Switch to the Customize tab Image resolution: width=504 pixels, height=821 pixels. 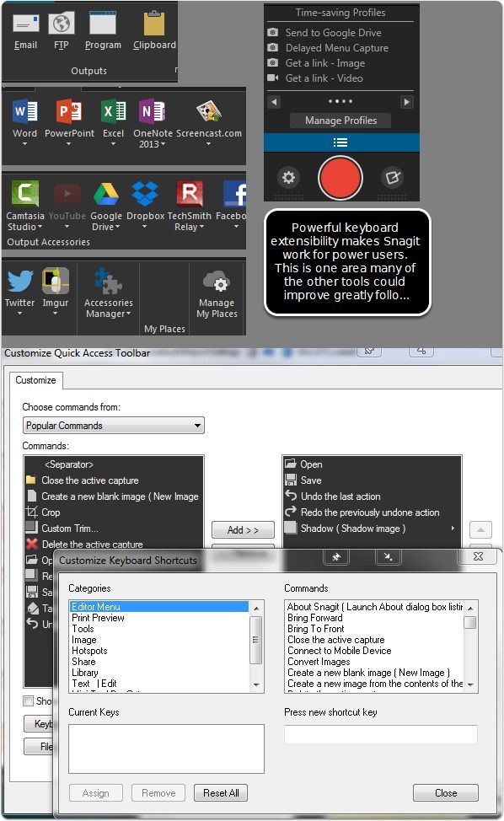[x=35, y=380]
